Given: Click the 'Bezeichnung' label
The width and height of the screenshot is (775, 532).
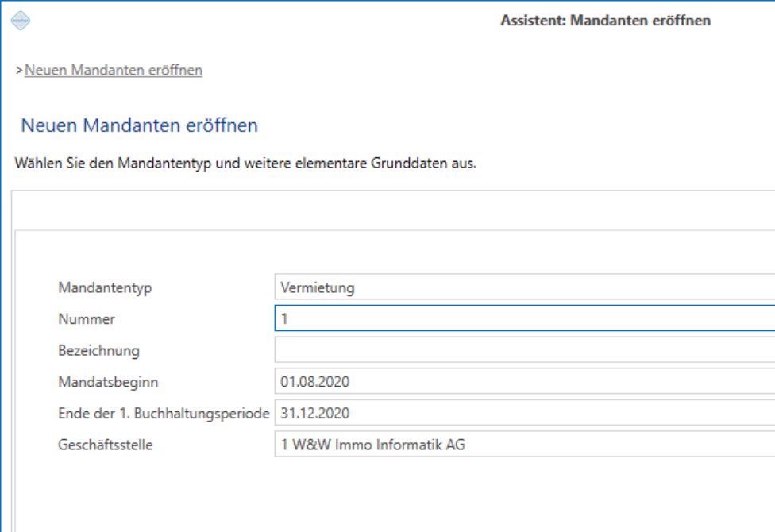Looking at the screenshot, I should pos(98,350).
